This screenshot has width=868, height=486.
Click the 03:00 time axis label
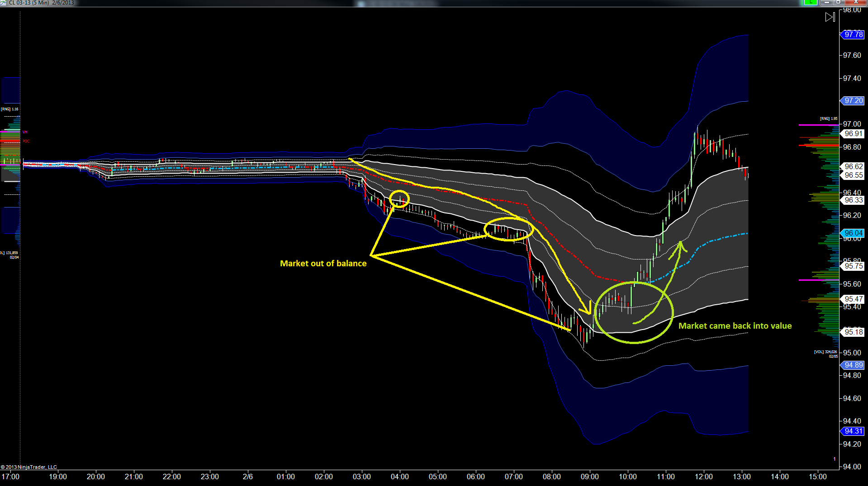click(x=362, y=477)
